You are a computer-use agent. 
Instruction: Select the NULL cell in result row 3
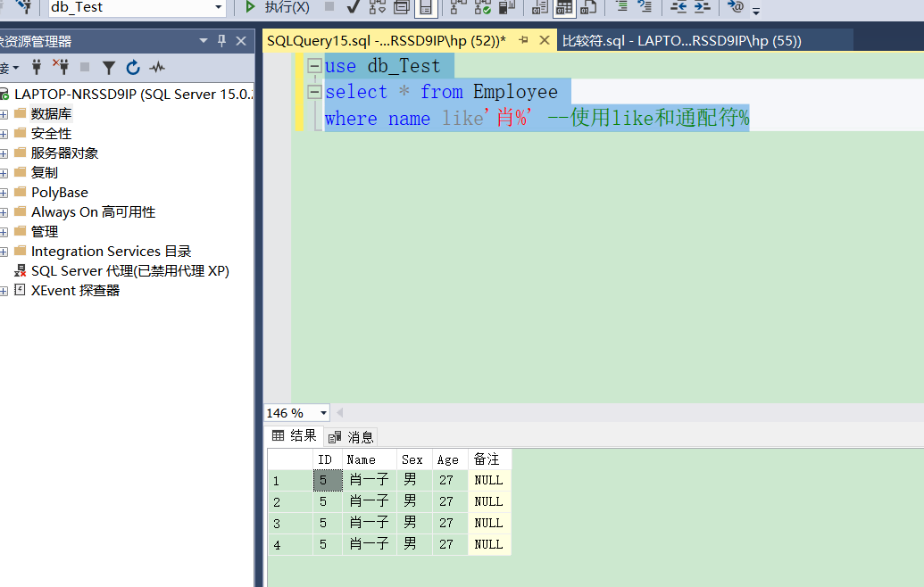[490, 523]
